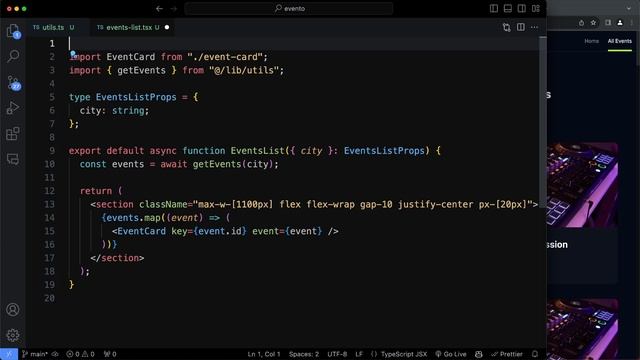This screenshot has width=640, height=360.
Task: Click the Prettier status item
Action: (x=507, y=354)
